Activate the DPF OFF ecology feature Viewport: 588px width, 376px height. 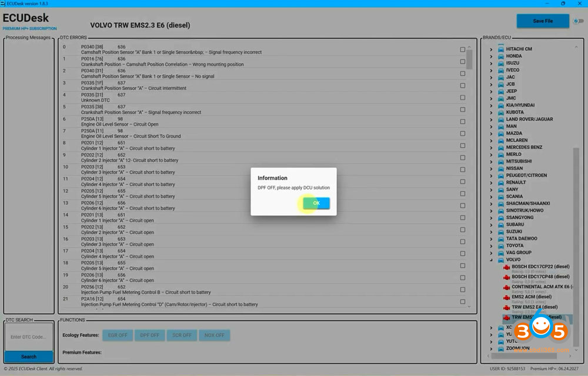pos(150,335)
